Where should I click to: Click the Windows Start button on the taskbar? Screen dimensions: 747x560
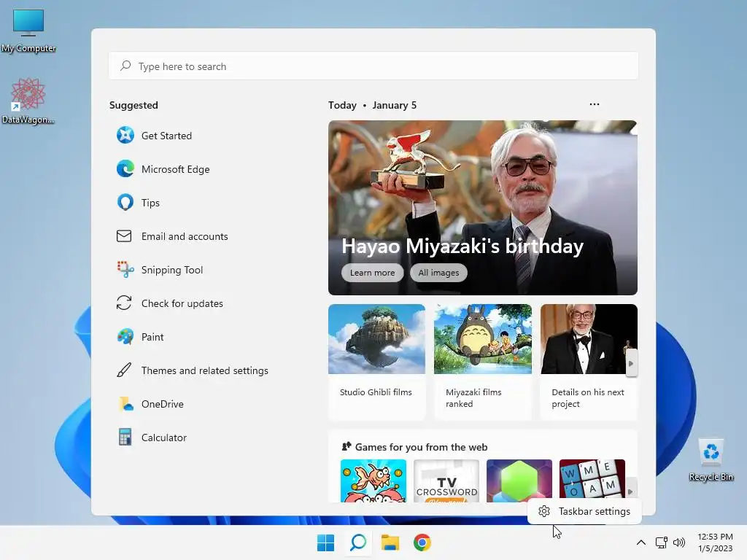326,542
